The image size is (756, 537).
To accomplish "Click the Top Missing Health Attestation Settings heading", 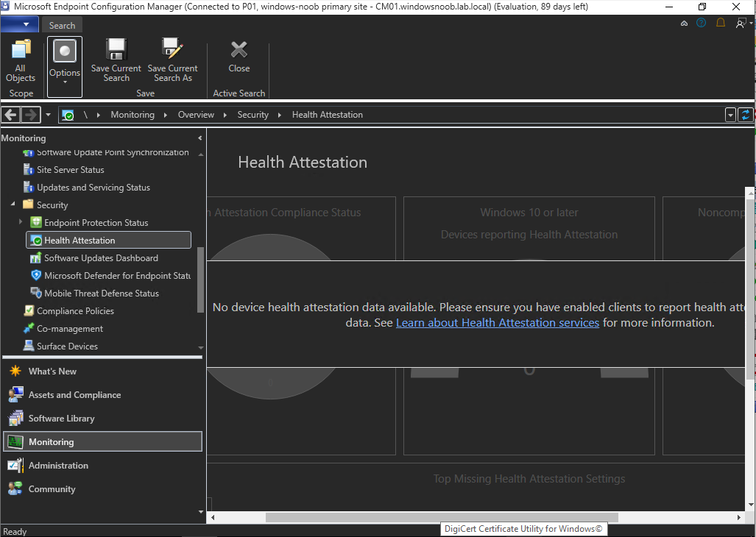I will pos(529,479).
